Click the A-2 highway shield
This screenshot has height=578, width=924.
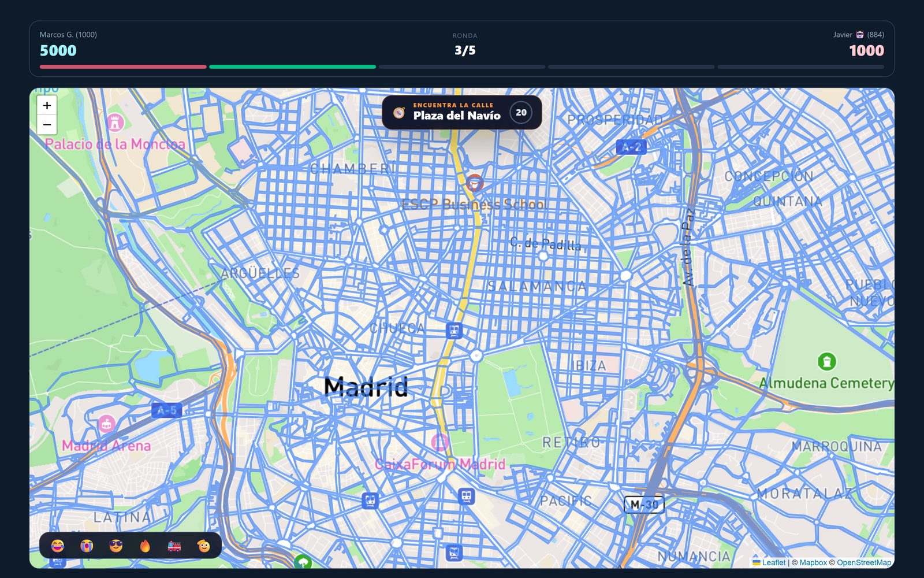pos(631,147)
